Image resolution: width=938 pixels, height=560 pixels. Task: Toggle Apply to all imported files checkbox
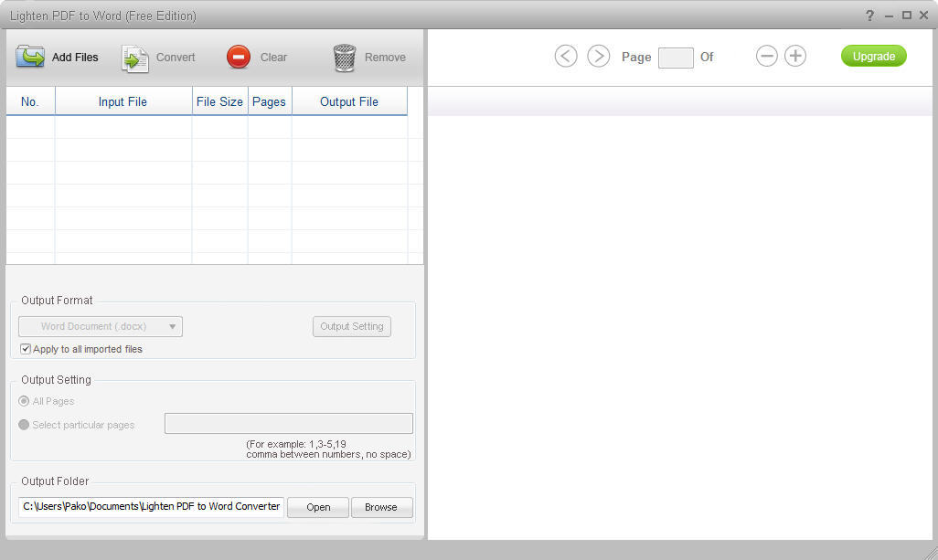(25, 349)
